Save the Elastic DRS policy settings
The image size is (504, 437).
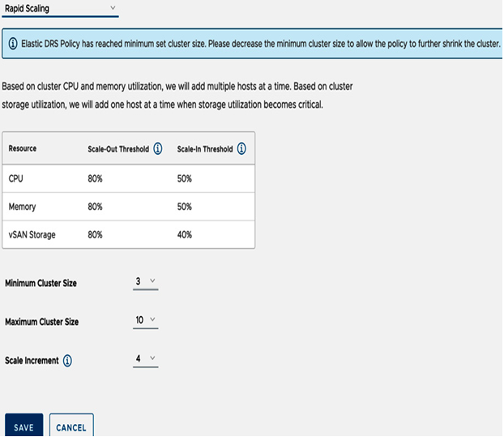(x=23, y=425)
